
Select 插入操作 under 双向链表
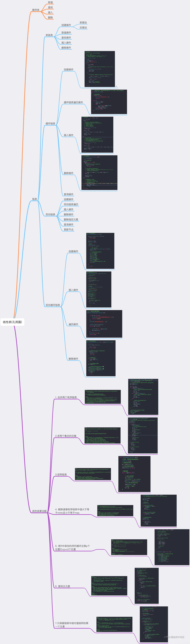coord(68,209)
